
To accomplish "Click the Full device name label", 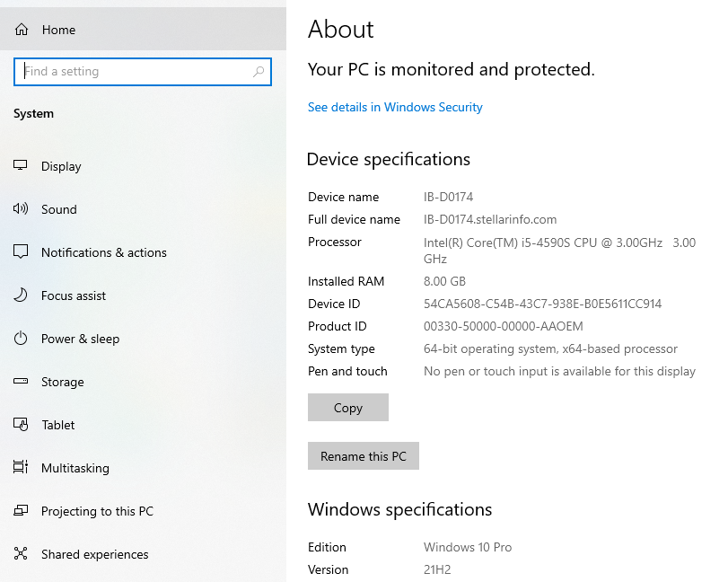I will (354, 219).
